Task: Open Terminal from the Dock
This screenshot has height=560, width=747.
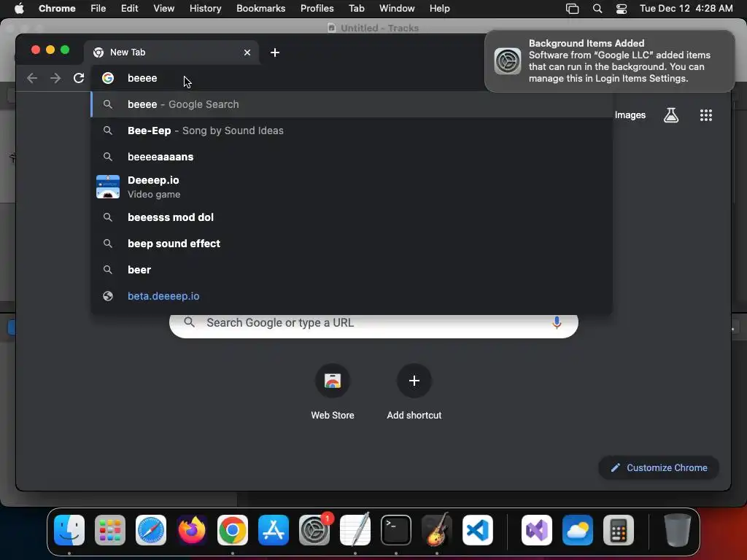Action: pos(396,530)
